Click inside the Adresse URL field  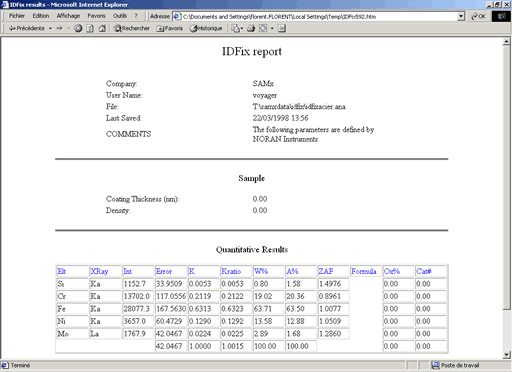click(x=319, y=16)
